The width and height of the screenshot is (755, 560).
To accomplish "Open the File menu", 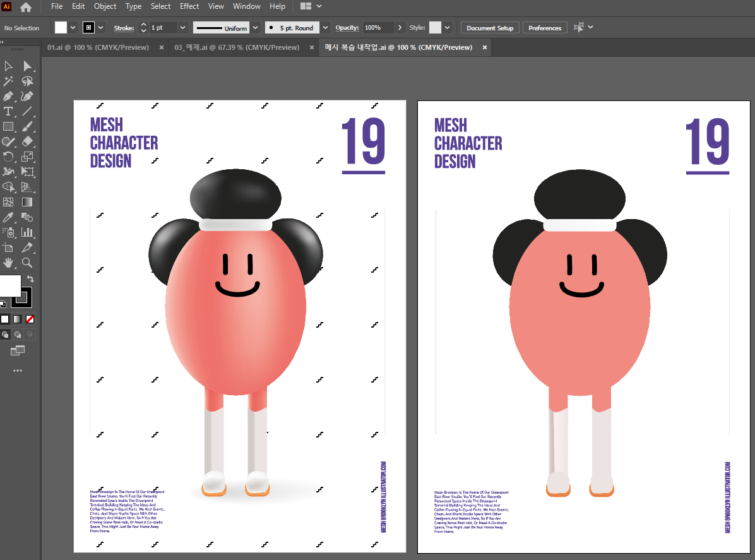I will click(x=57, y=6).
